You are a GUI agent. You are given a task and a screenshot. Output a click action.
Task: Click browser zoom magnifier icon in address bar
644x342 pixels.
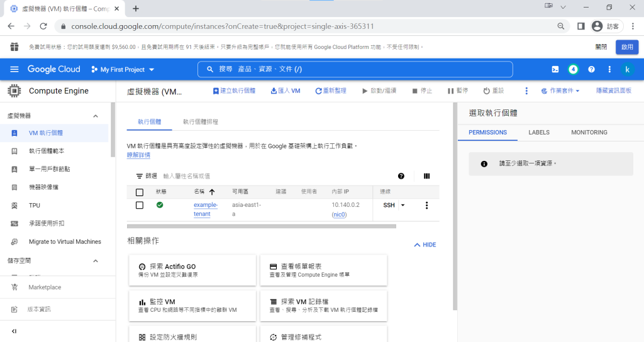560,26
